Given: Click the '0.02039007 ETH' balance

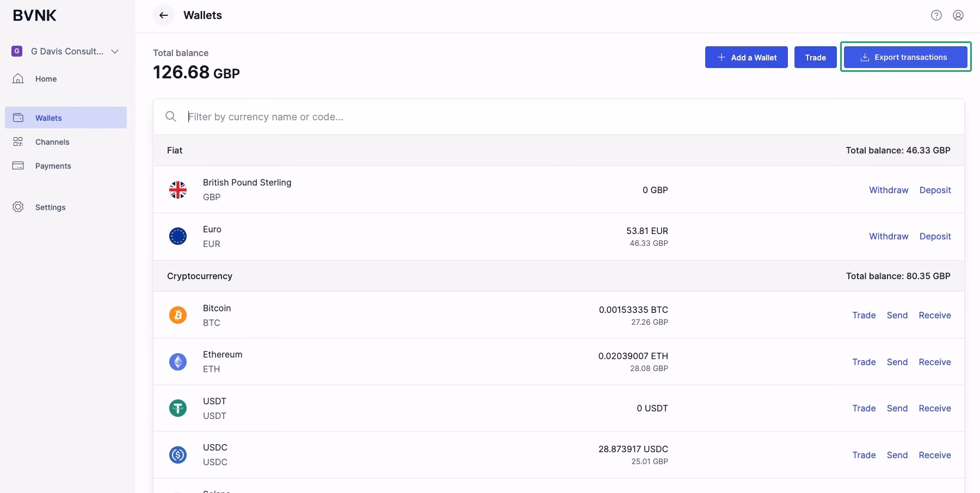Looking at the screenshot, I should pos(633,356).
